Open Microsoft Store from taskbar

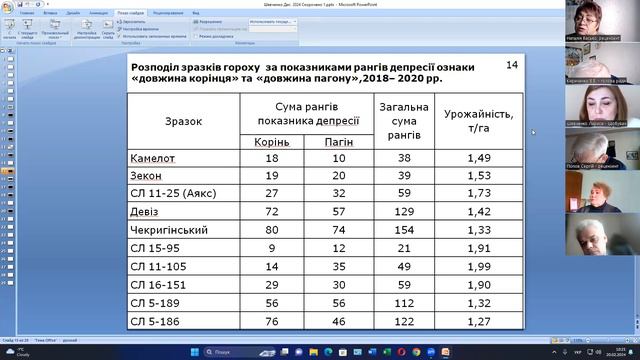click(343, 352)
